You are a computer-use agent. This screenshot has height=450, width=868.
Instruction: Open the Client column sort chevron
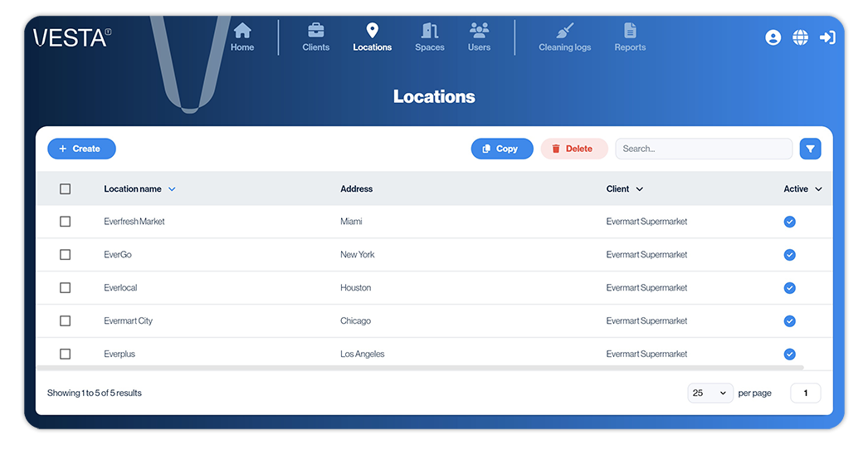[x=639, y=189]
